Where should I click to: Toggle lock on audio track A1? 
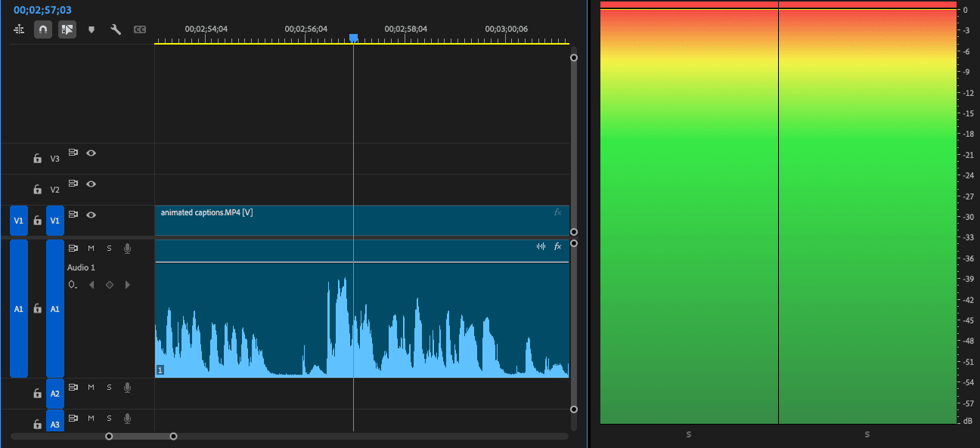coord(37,308)
